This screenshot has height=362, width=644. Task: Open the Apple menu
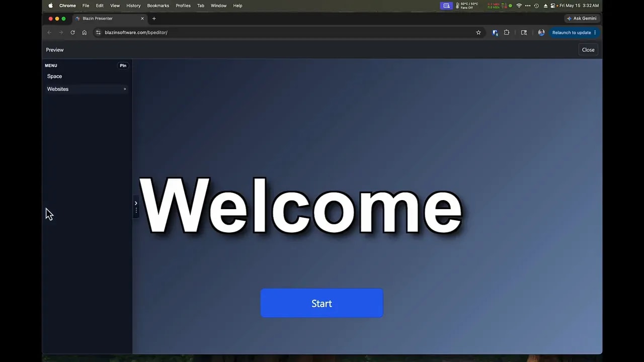point(50,6)
